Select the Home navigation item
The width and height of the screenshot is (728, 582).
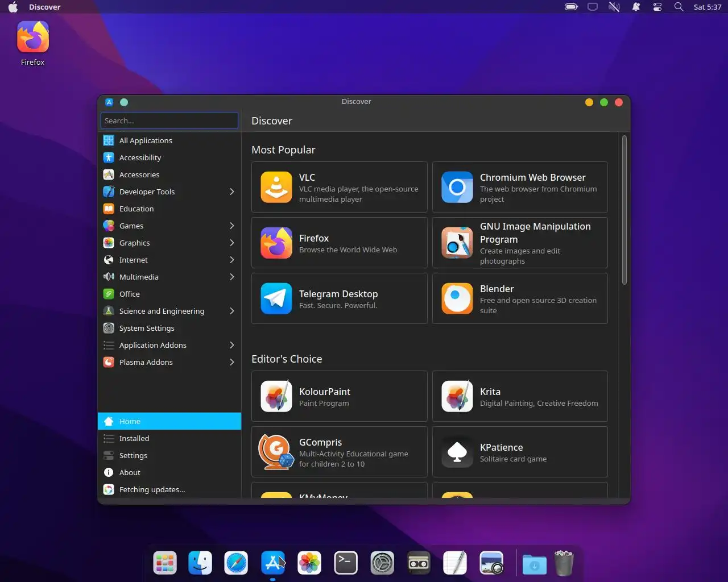169,421
